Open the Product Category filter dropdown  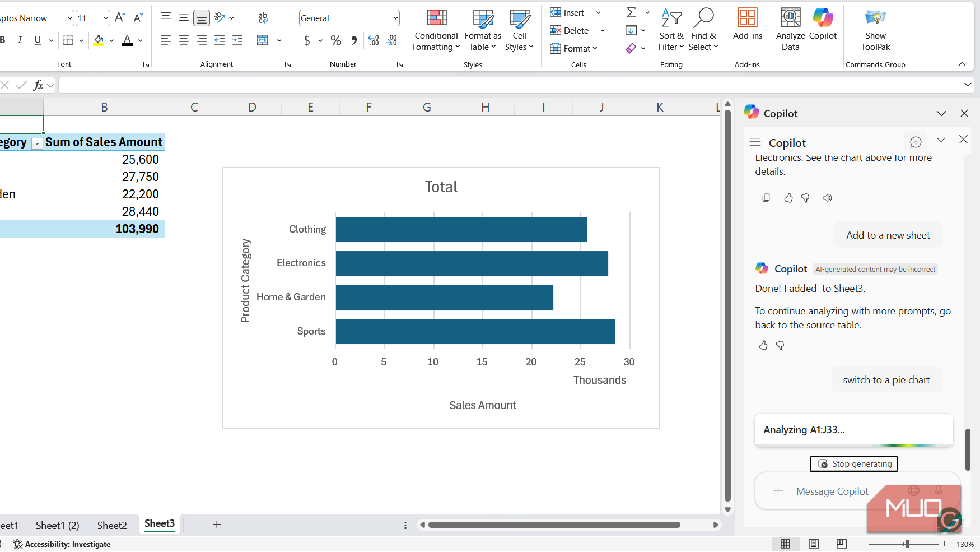[37, 144]
